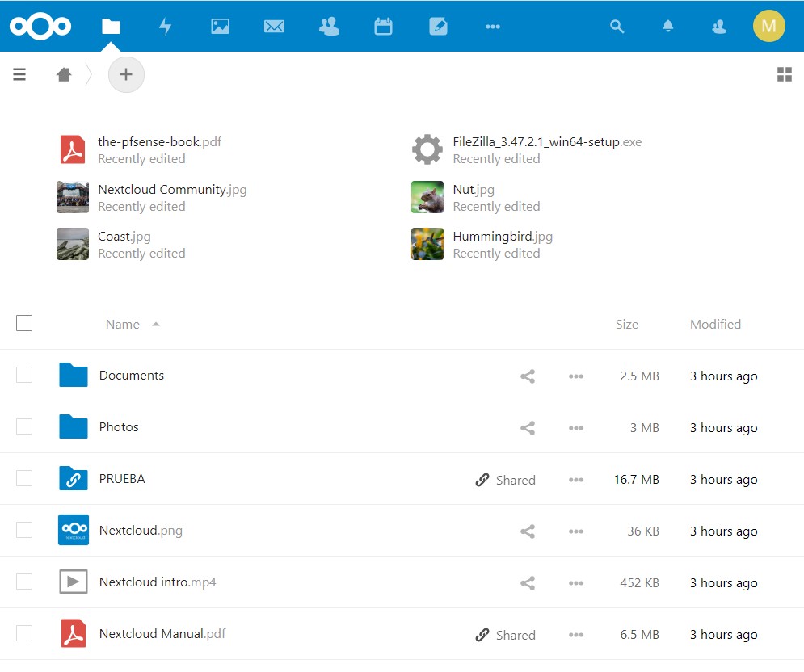Open the Activity lightning icon
The image size is (804, 672).
(165, 26)
